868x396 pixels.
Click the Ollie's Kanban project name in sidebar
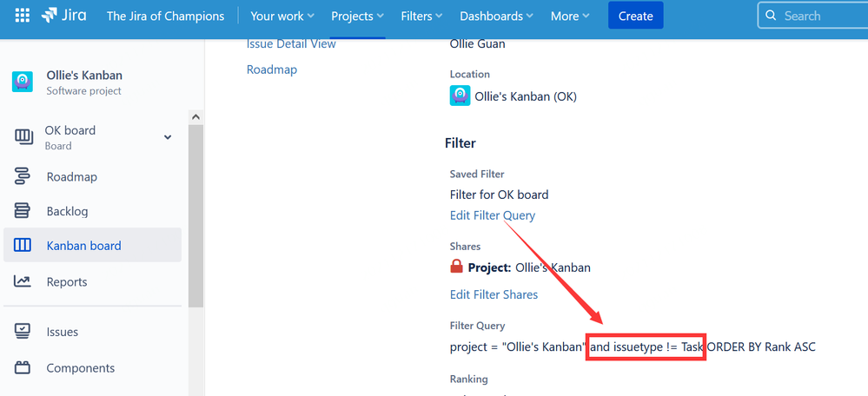pos(84,76)
